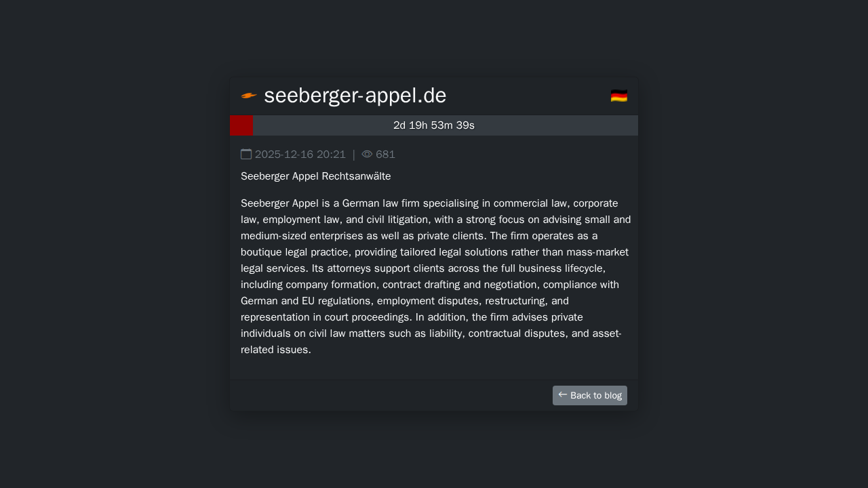Click the countdown timer 2d 19h 53m 39s
This screenshot has height=488, width=868.
[434, 125]
